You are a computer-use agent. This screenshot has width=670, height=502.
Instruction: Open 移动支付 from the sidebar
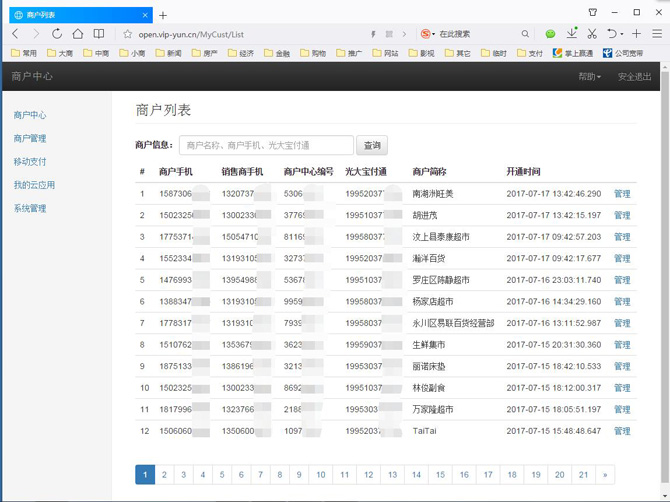30,161
